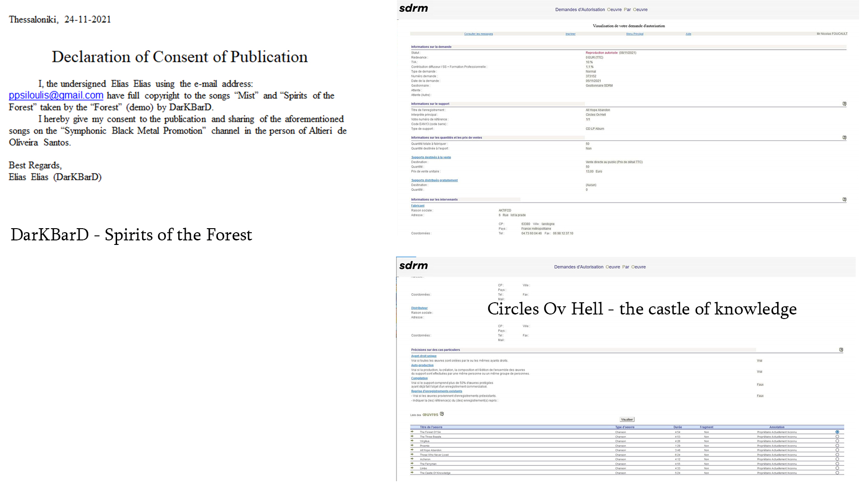Click Durée column header
Screen dimensions: 868x488
pyautogui.click(x=677, y=427)
